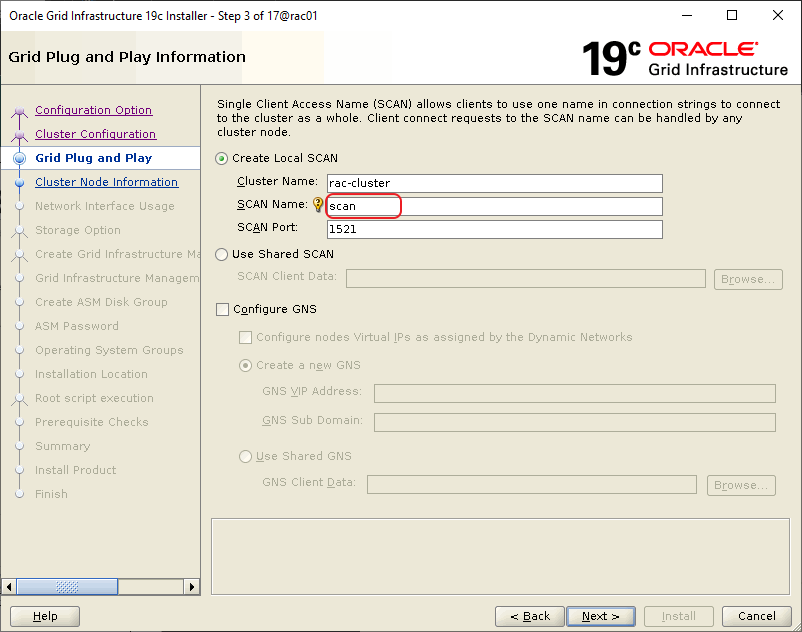
Task: Click the GNS Client Data field
Action: [x=532, y=485]
